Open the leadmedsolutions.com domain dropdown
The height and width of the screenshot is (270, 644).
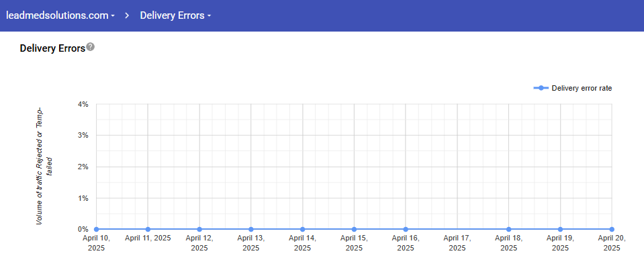click(60, 15)
